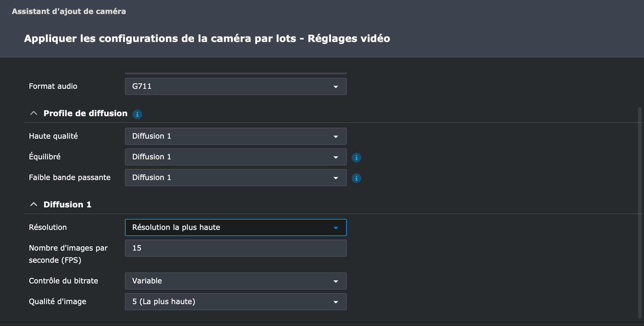Click the partially hidden field above Format audio
644x326 pixels.
pyautogui.click(x=236, y=73)
